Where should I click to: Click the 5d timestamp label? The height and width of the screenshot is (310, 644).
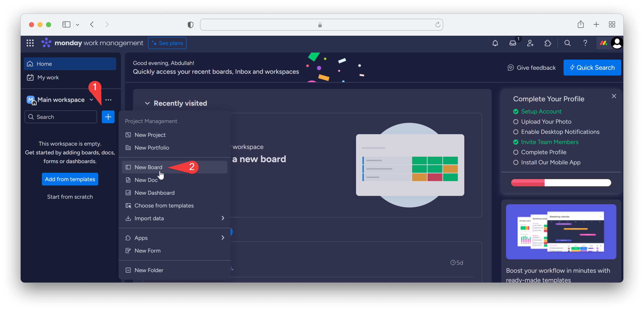457,262
